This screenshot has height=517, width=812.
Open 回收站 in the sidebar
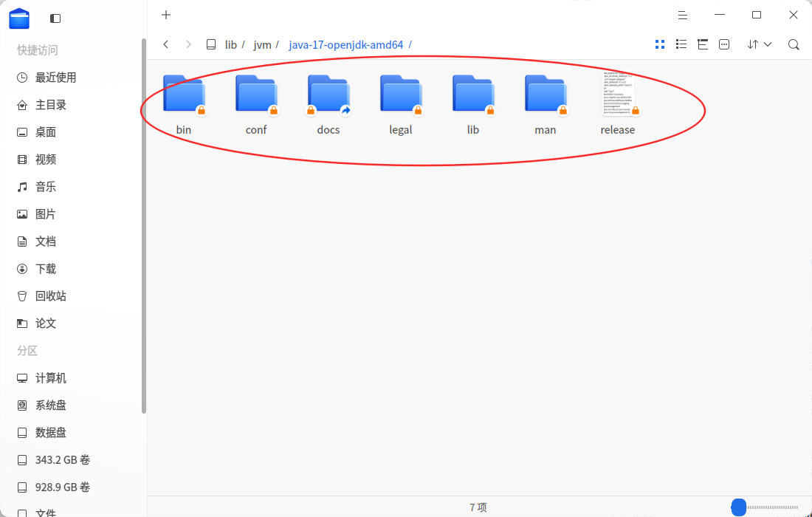click(51, 296)
